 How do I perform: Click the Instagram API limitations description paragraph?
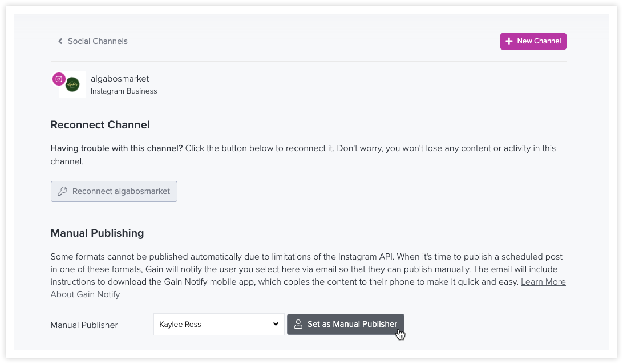pyautogui.click(x=308, y=276)
